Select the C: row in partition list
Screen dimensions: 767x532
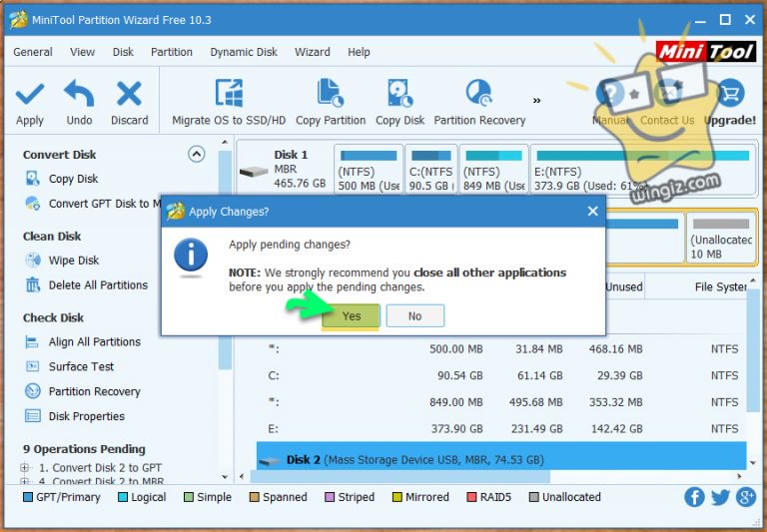[x=503, y=375]
